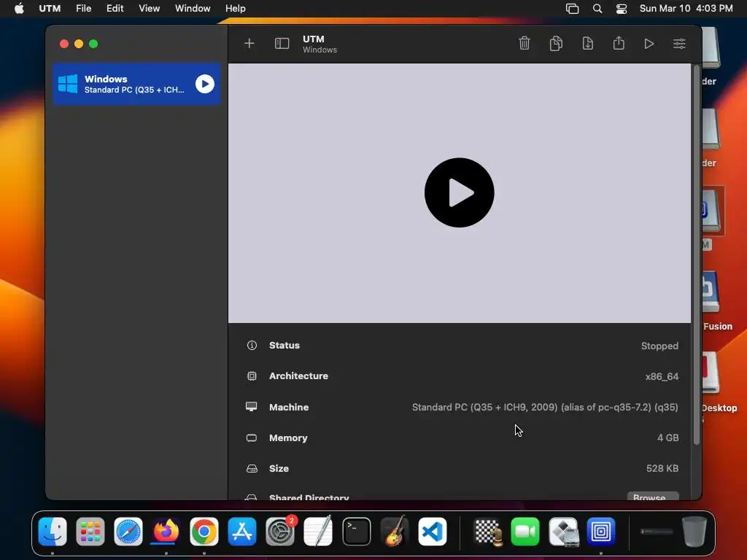This screenshot has width=747, height=560.
Task: Open the Help menu
Action: click(236, 9)
